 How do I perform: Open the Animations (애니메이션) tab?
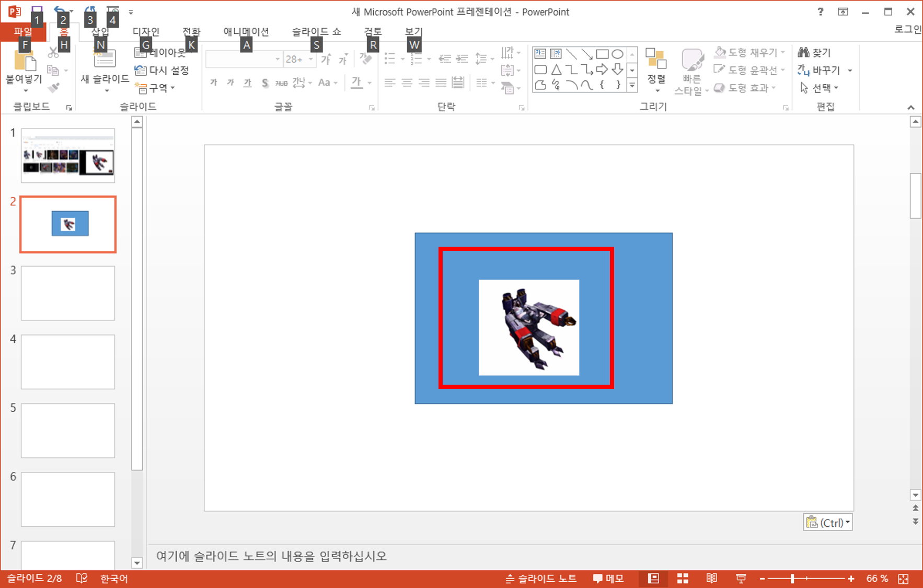click(246, 31)
